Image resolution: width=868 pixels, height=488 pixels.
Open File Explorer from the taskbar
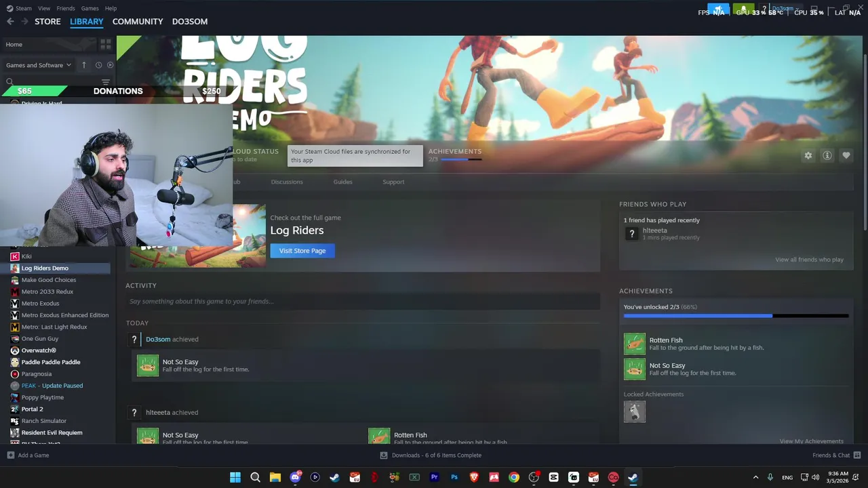[x=275, y=477]
